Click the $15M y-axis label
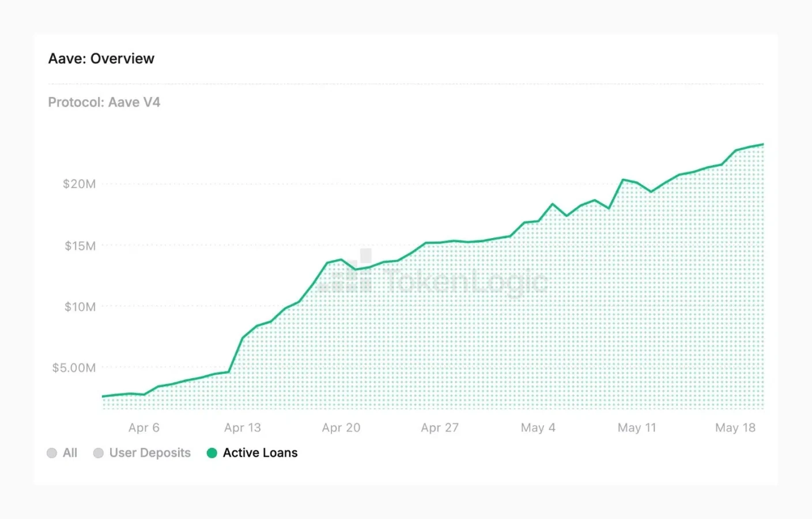 point(80,246)
